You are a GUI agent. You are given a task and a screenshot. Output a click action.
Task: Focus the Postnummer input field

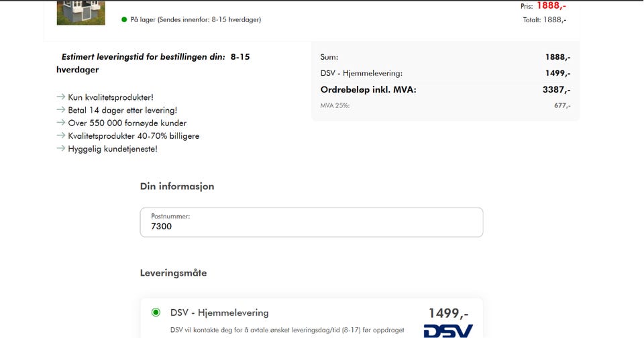[x=311, y=222]
